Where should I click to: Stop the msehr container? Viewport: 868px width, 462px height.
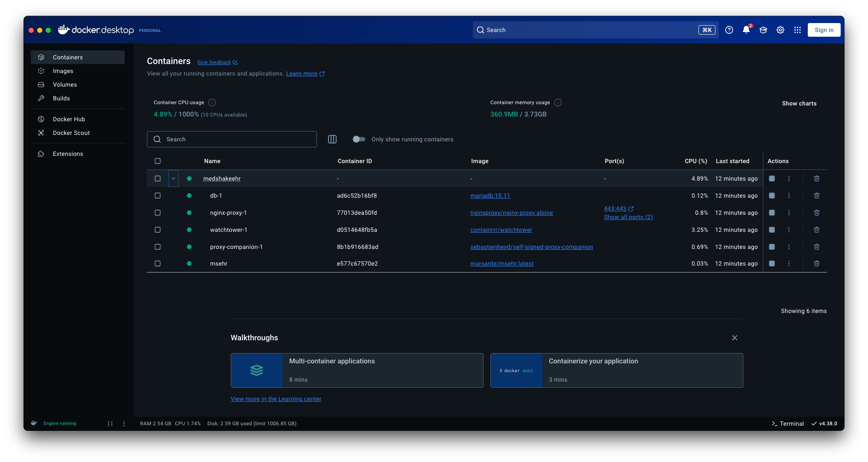[x=772, y=263]
